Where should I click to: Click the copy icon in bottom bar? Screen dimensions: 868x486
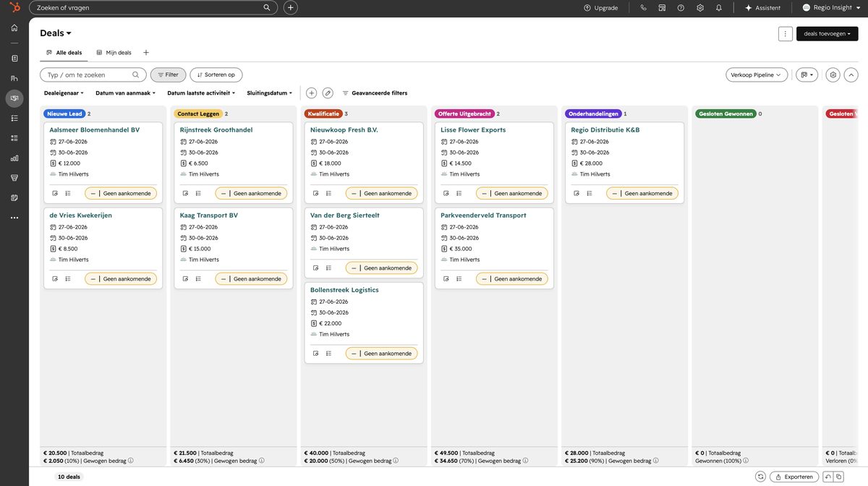coord(839,477)
